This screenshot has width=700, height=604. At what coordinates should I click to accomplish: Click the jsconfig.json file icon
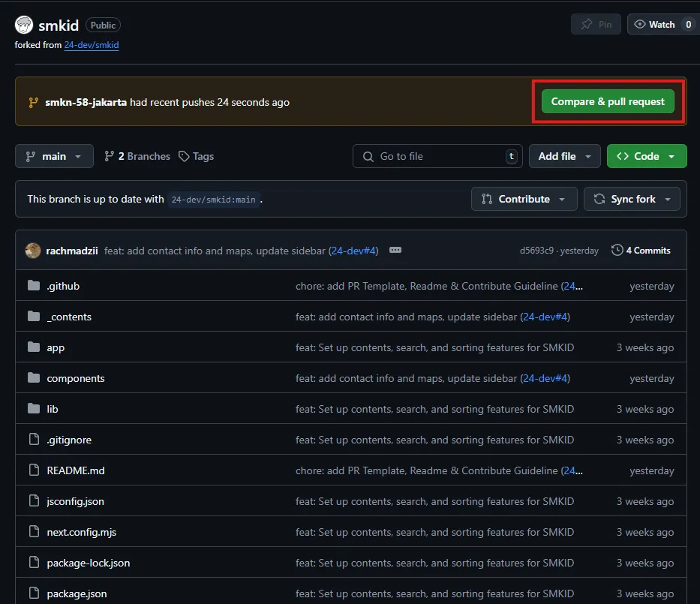click(x=34, y=501)
